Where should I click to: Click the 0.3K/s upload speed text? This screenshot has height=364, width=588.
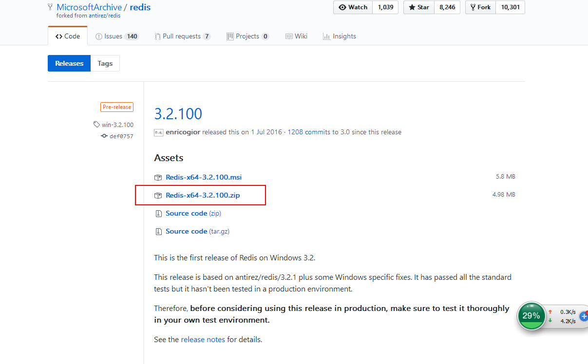(x=568, y=312)
